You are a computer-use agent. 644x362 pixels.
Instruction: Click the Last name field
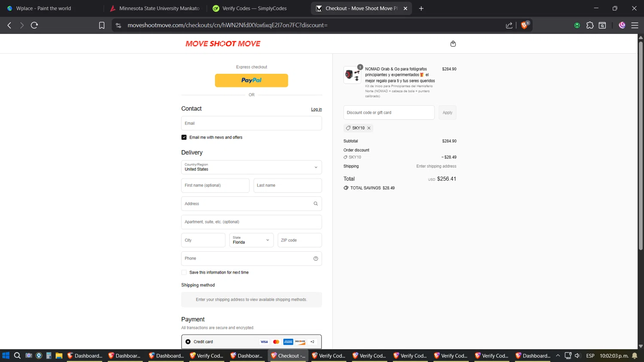pyautogui.click(x=288, y=185)
